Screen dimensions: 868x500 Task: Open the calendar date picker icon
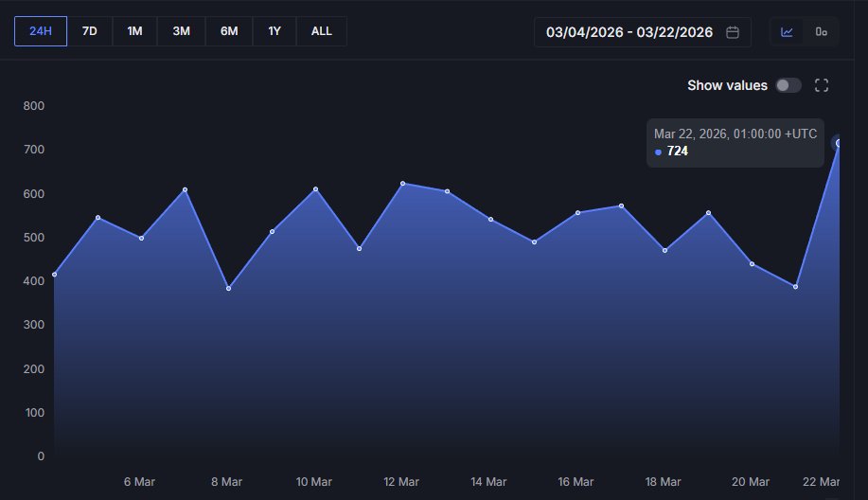point(733,32)
